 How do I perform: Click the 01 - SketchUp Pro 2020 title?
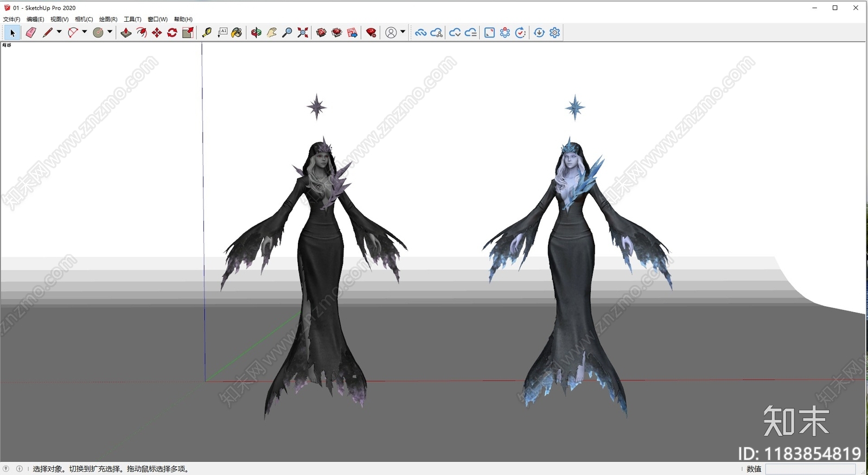(x=44, y=8)
